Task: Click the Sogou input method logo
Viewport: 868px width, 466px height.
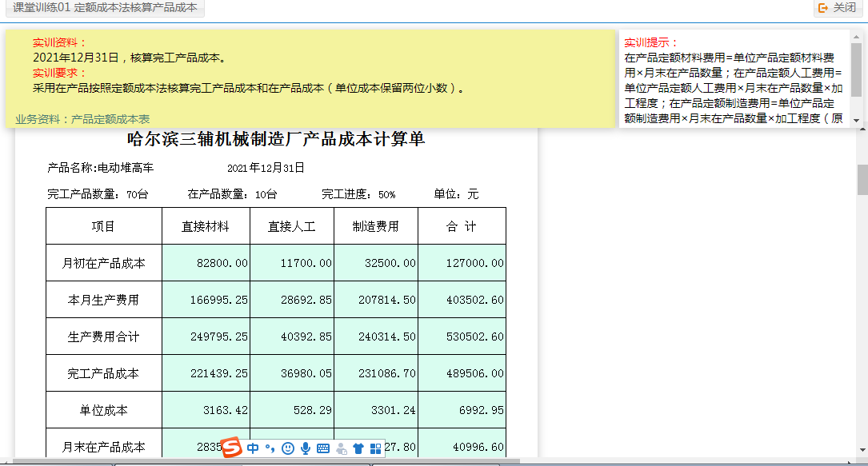Action: click(x=231, y=448)
